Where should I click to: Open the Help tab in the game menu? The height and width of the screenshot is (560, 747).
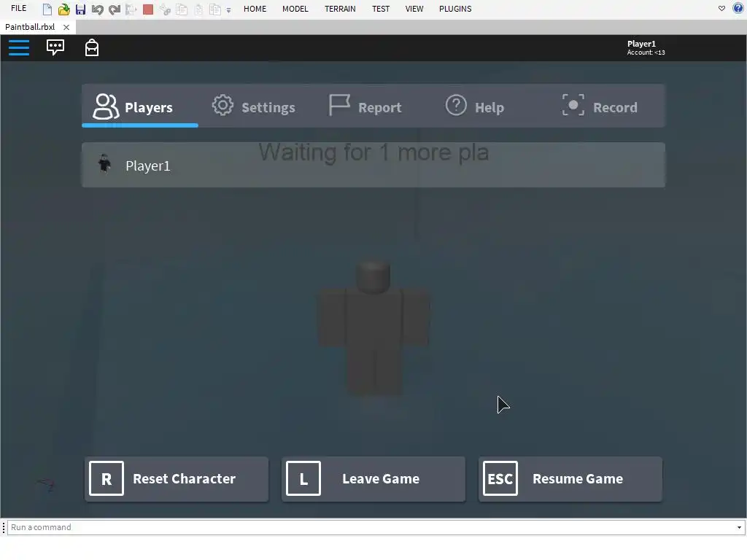pos(474,106)
